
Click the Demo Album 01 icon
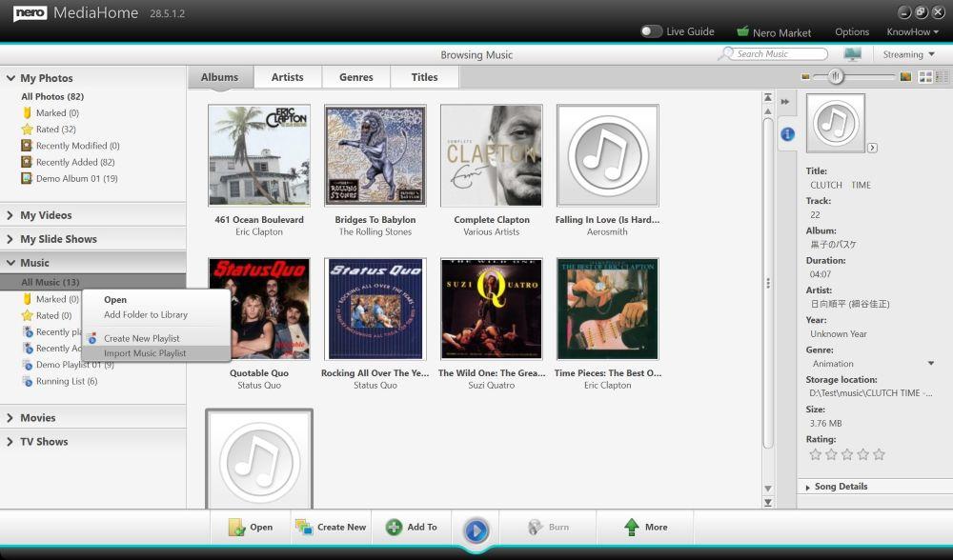tap(26, 178)
